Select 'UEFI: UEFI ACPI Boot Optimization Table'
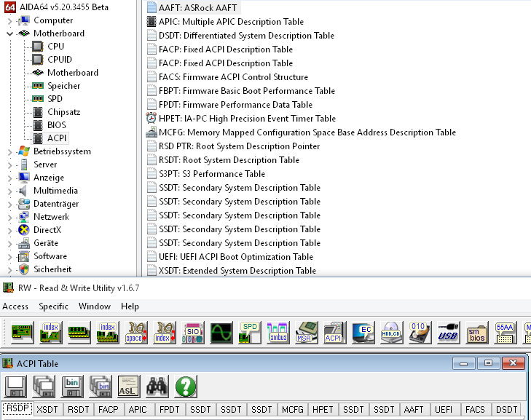 pyautogui.click(x=236, y=257)
